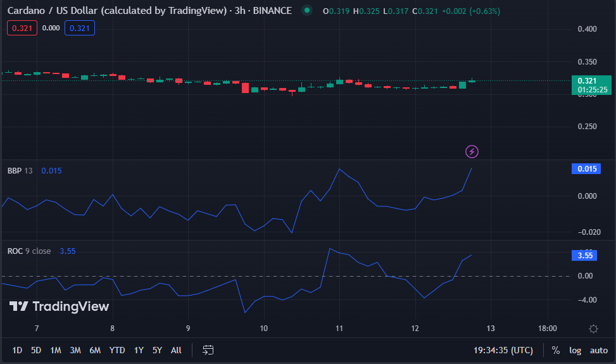Click the green market status dot
Screen dimensions: 616x364
tap(307, 11)
